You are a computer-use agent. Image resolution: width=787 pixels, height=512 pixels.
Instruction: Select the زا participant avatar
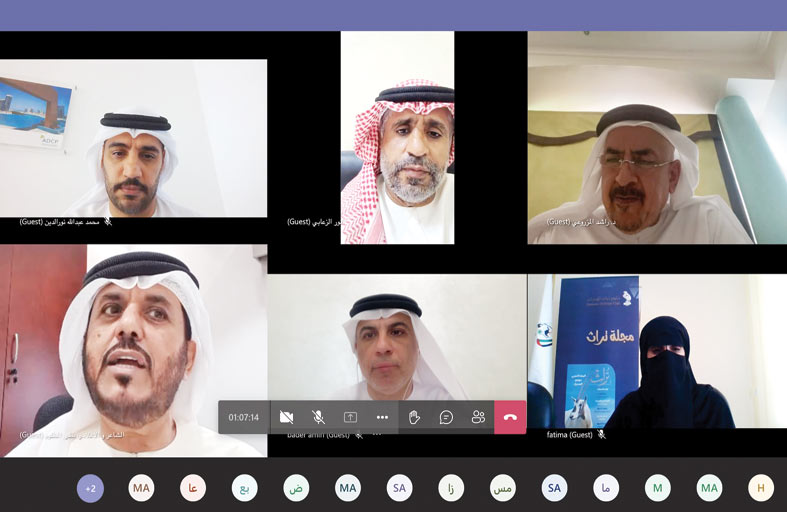point(451,488)
